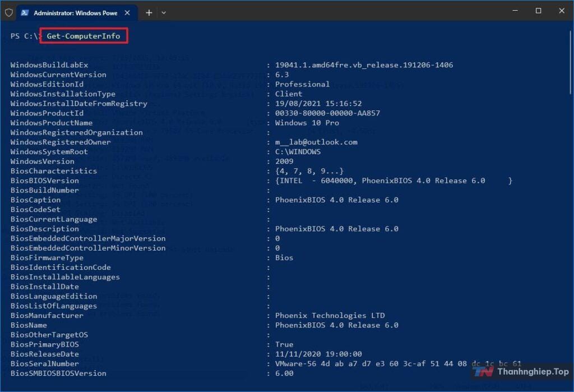Open a new tab with plus button

pyautogui.click(x=149, y=13)
